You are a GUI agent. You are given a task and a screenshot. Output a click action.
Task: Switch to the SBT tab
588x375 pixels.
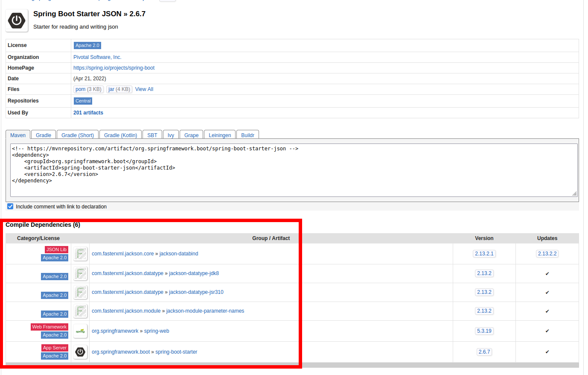pos(152,135)
